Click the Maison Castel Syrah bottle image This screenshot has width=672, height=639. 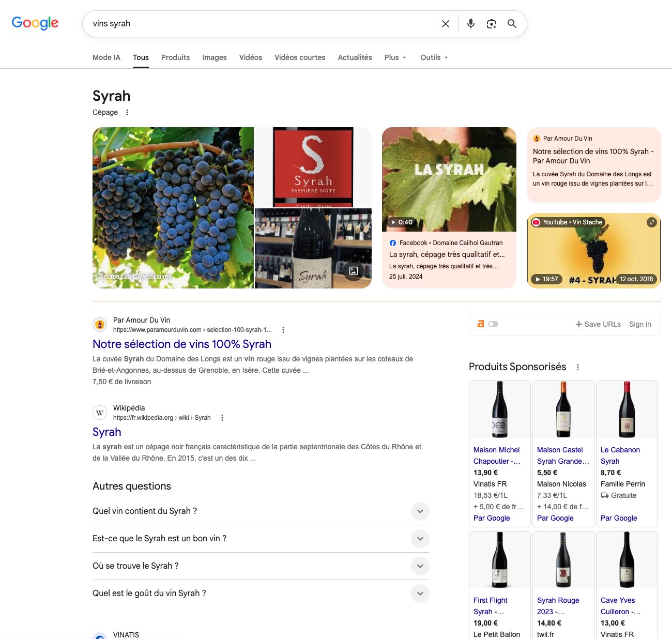coord(563,409)
